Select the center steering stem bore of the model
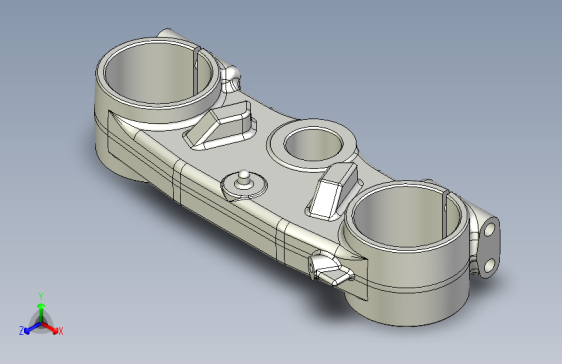 point(313,144)
